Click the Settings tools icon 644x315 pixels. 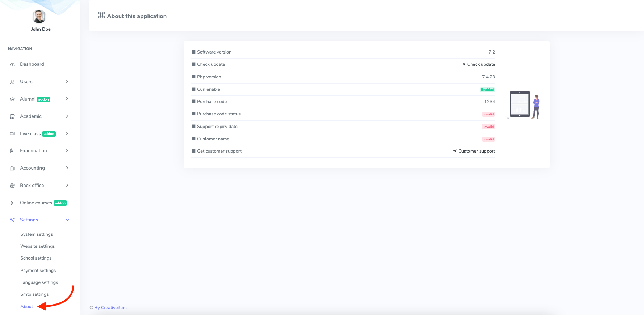click(x=12, y=220)
